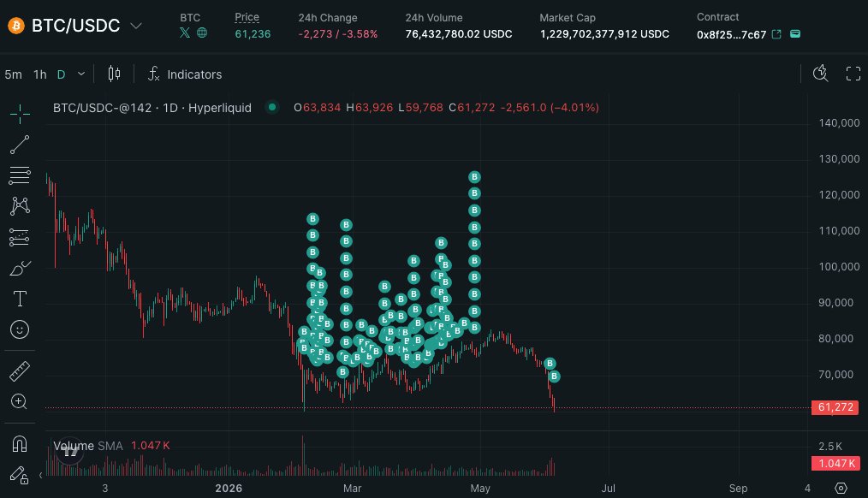
Task: Open the forecasting and measurement position tool
Action: click(x=20, y=237)
